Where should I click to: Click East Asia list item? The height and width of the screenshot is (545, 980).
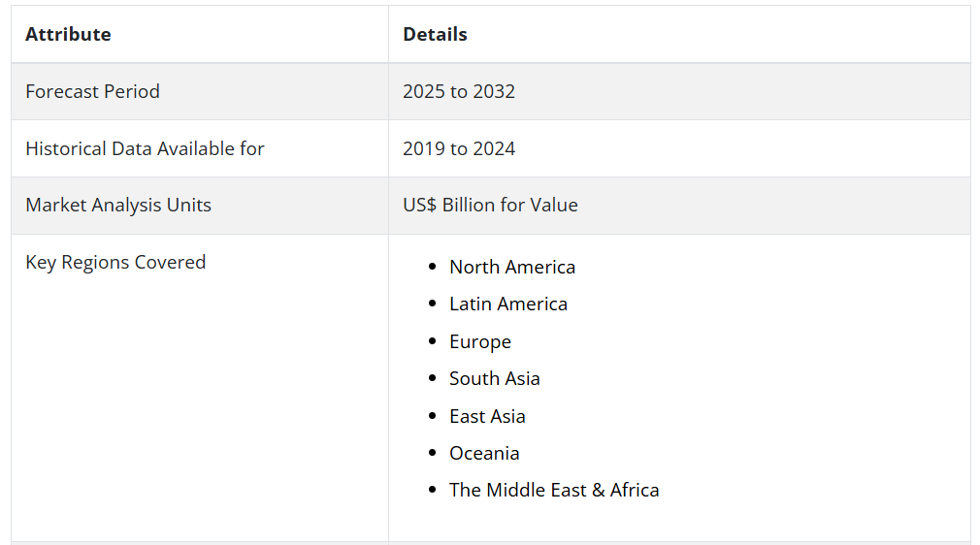487,416
